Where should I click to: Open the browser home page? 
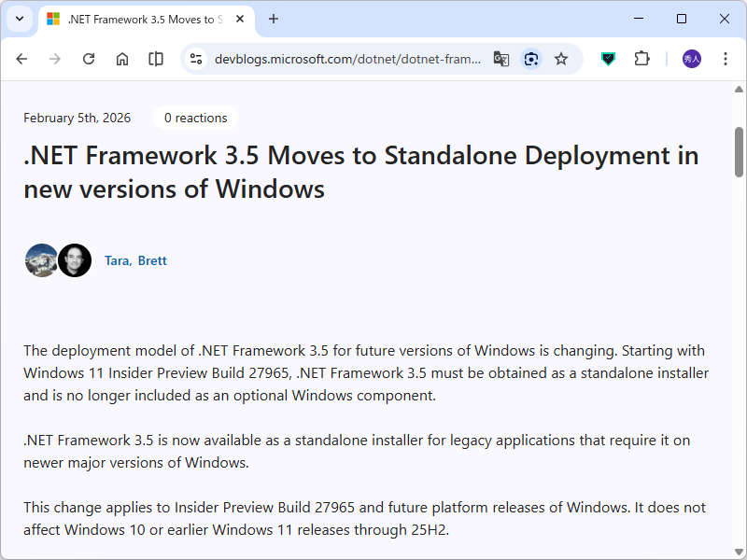tap(122, 59)
